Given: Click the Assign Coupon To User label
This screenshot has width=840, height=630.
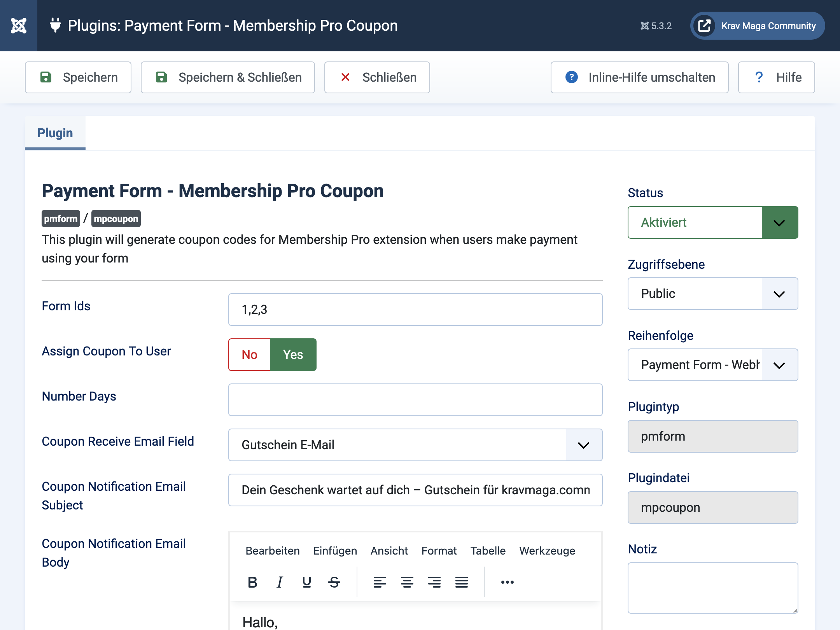Looking at the screenshot, I should tap(106, 351).
